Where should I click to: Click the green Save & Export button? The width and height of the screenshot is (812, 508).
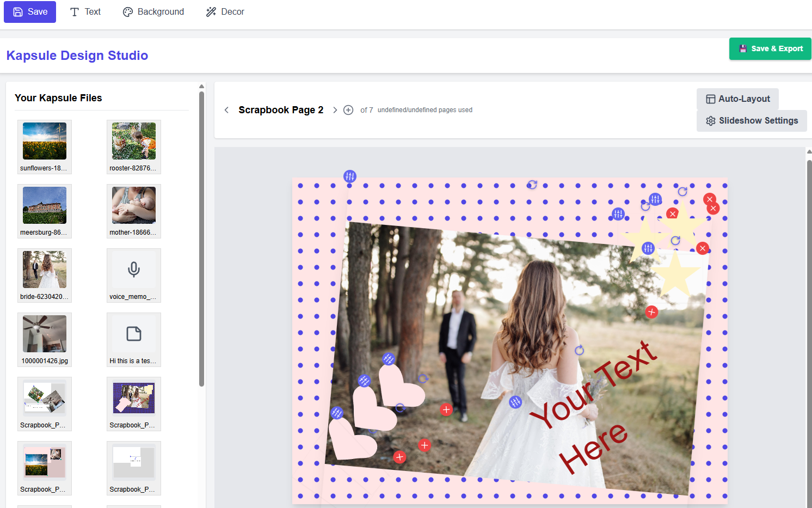[x=770, y=49]
